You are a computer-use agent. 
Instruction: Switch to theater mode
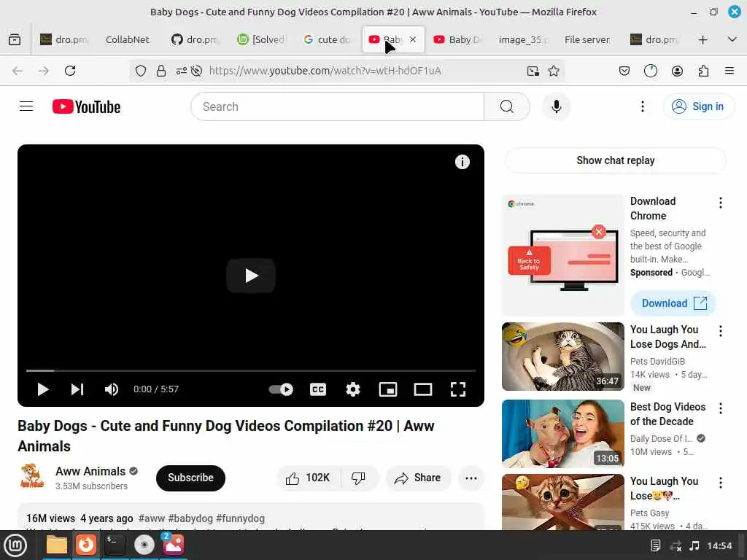(423, 389)
